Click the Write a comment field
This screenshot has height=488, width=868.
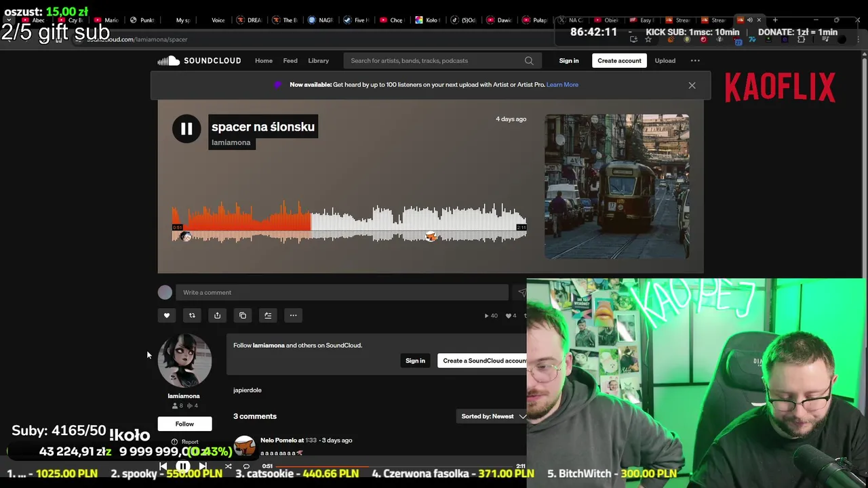point(342,293)
